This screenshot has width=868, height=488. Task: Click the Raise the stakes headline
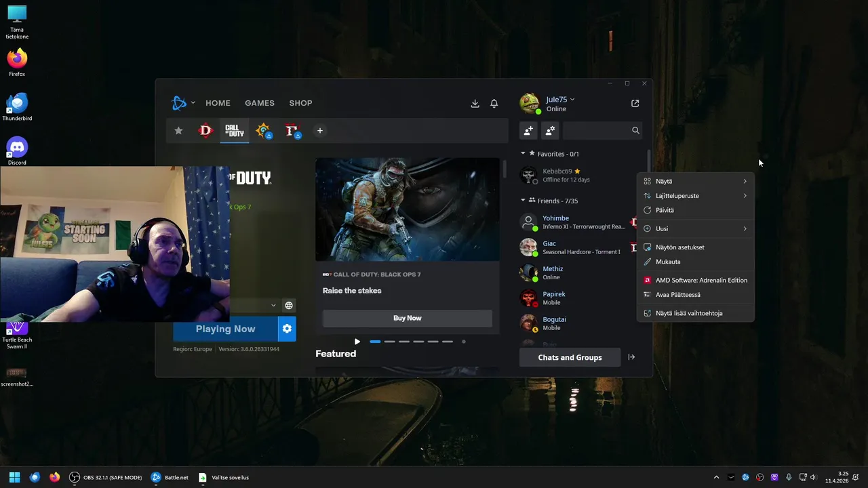coord(352,291)
